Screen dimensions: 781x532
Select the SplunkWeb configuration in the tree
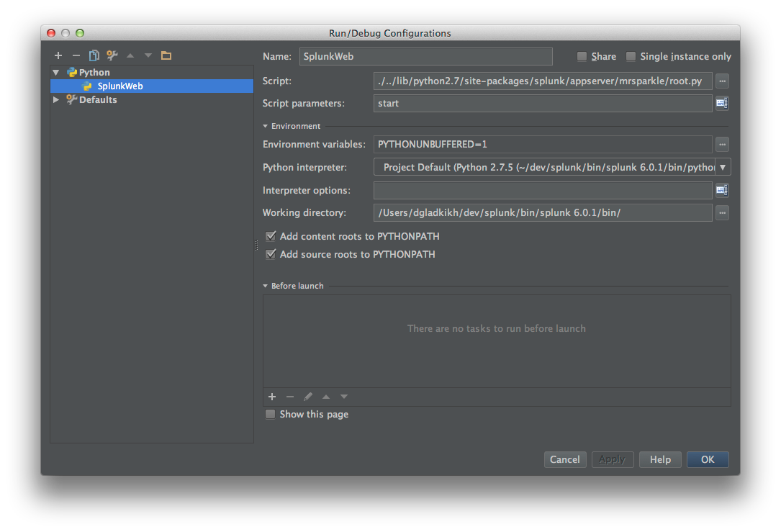[152, 86]
